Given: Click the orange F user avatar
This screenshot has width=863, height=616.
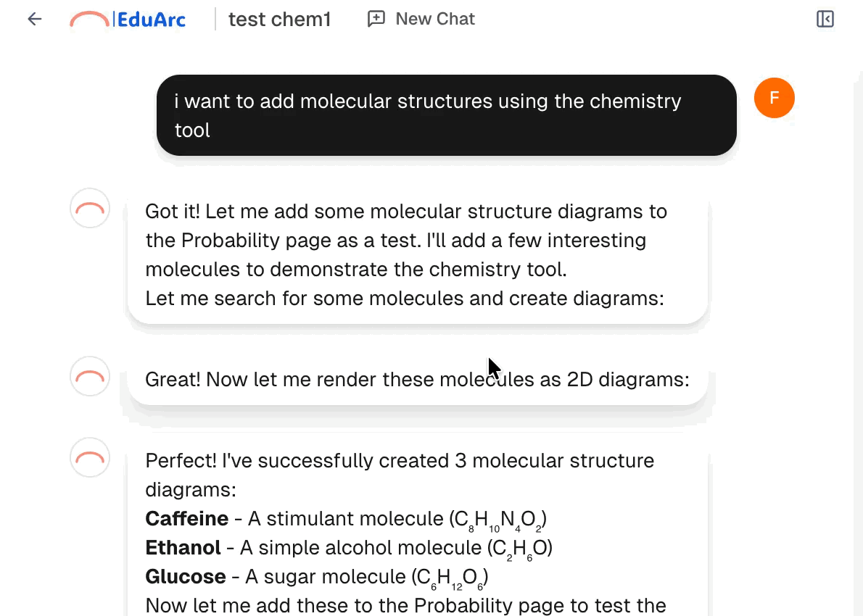Looking at the screenshot, I should tap(775, 98).
